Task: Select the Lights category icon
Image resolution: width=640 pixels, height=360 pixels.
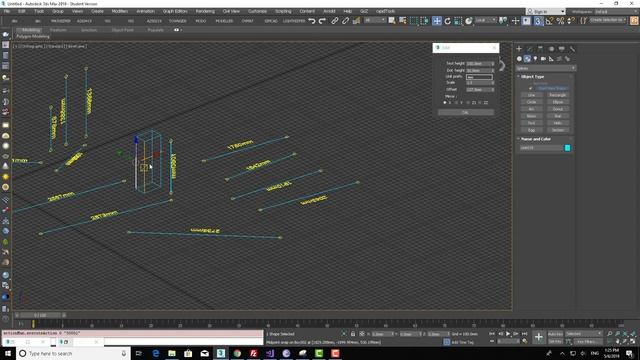Action: click(536, 59)
